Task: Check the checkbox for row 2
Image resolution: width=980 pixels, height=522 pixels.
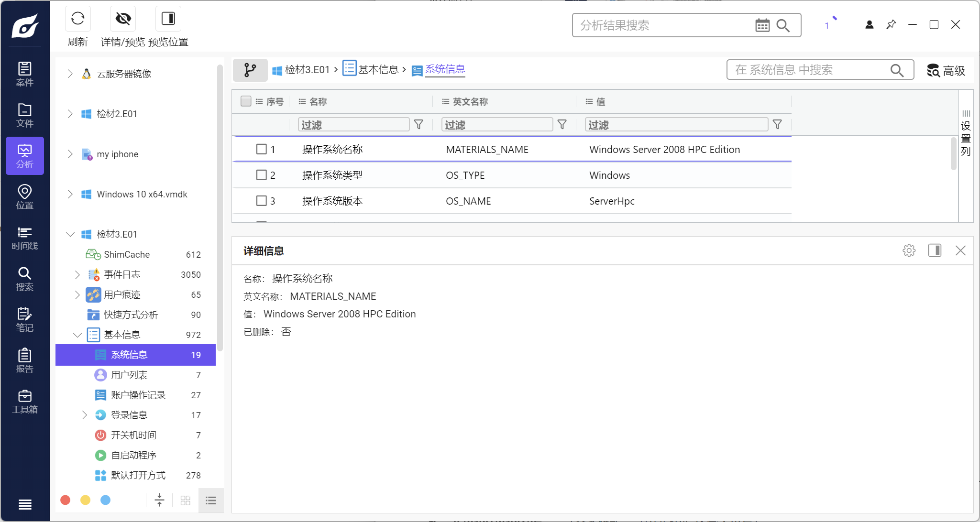Action: click(x=262, y=175)
